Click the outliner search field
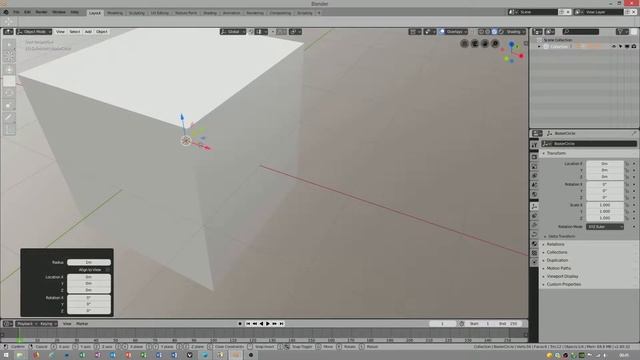The width and height of the screenshot is (640, 360). 581,31
